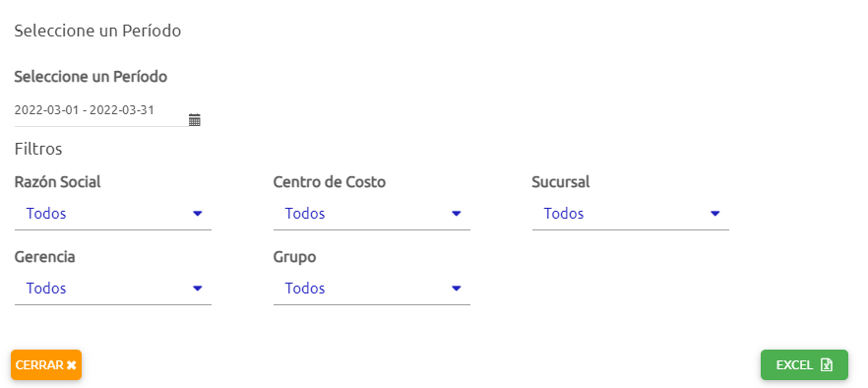The image size is (868, 388).
Task: Select the Todos value under Grupo
Action: [305, 289]
